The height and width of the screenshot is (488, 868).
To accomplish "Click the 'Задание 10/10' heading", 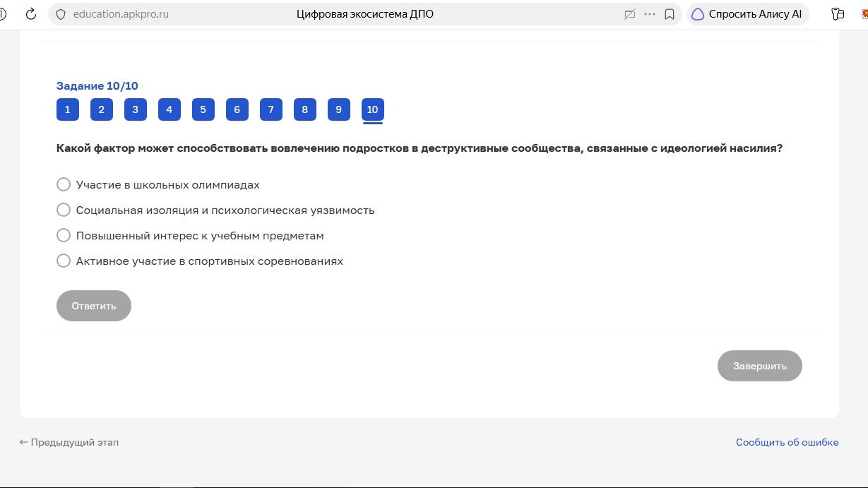I will tap(97, 86).
